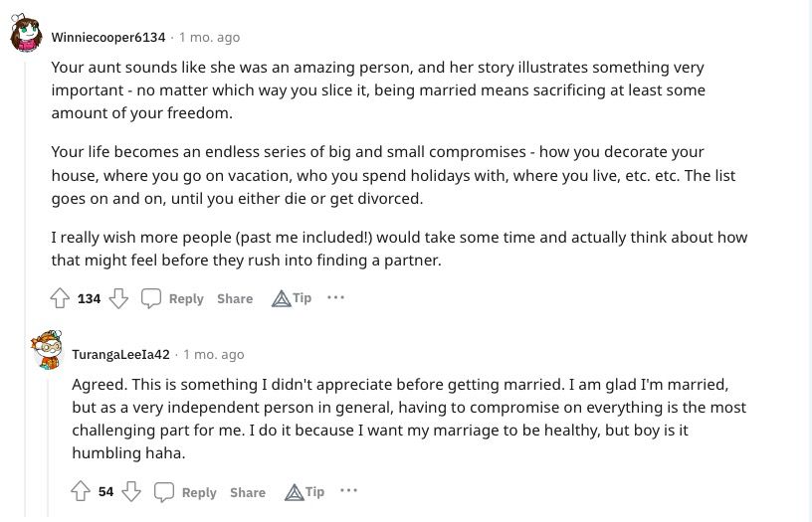Click the timestamp on Winniecooper6134's comment
Image resolution: width=812 pixels, height=522 pixels.
pos(209,37)
